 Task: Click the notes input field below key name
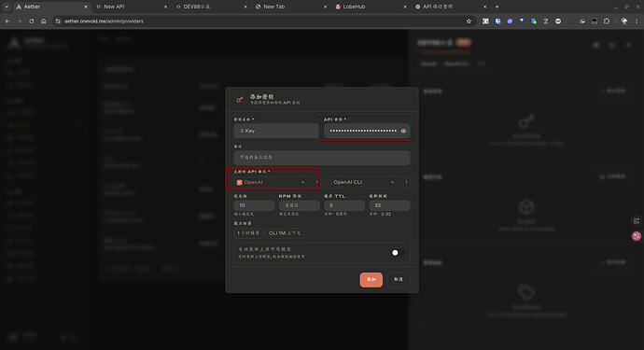point(322,158)
